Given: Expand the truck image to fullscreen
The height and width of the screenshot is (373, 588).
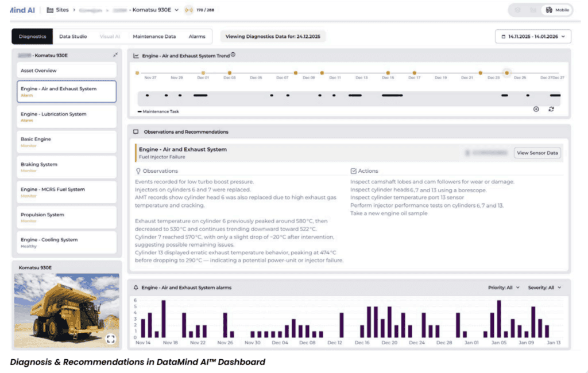Looking at the screenshot, I should tap(111, 339).
